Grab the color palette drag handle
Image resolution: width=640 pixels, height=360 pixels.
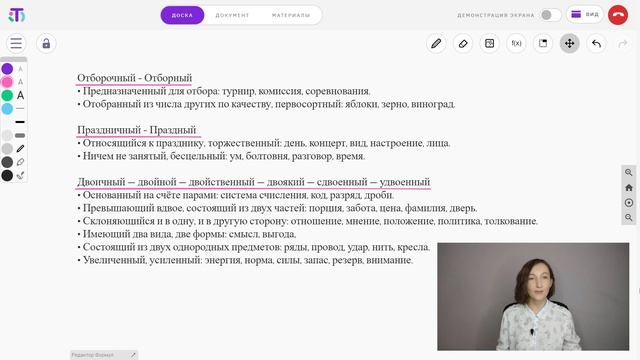pyautogui.click(x=14, y=60)
